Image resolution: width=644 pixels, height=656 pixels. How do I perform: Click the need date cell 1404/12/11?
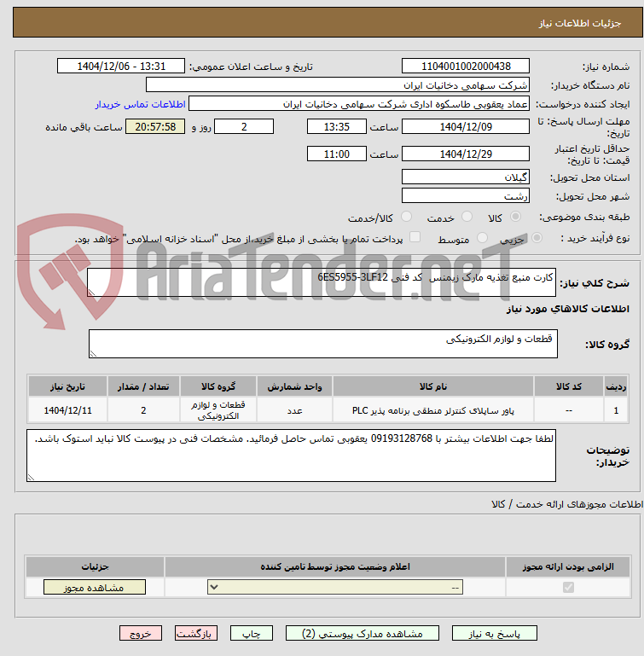click(x=67, y=410)
